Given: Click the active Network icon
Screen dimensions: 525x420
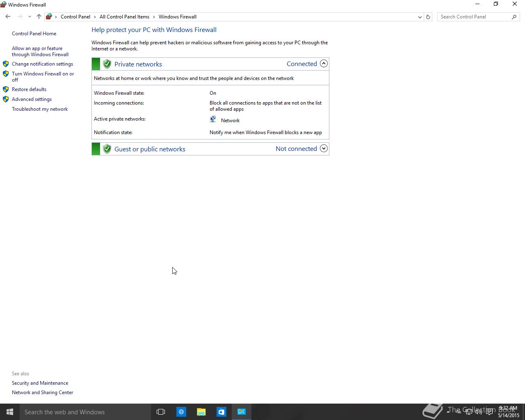Looking at the screenshot, I should [x=213, y=119].
